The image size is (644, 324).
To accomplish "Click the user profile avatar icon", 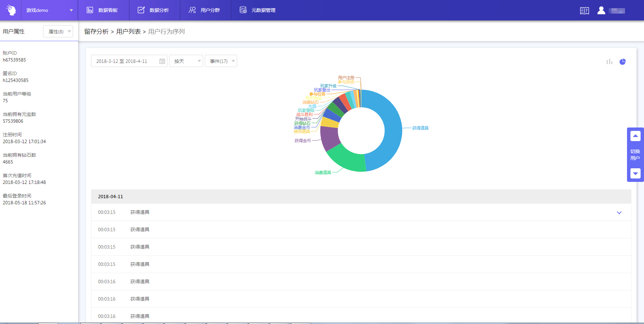I will click(x=601, y=11).
